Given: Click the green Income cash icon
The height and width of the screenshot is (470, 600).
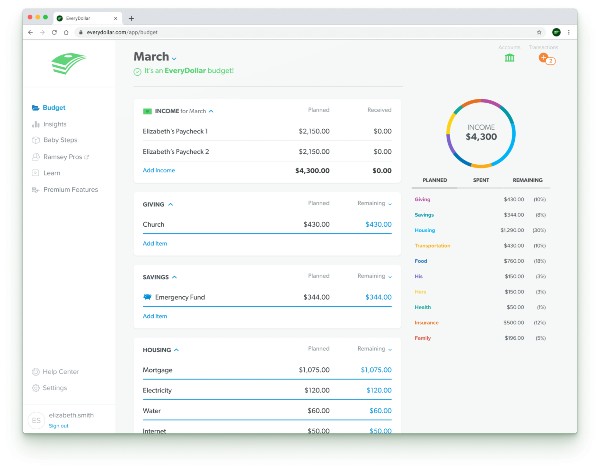Looking at the screenshot, I should coord(147,111).
